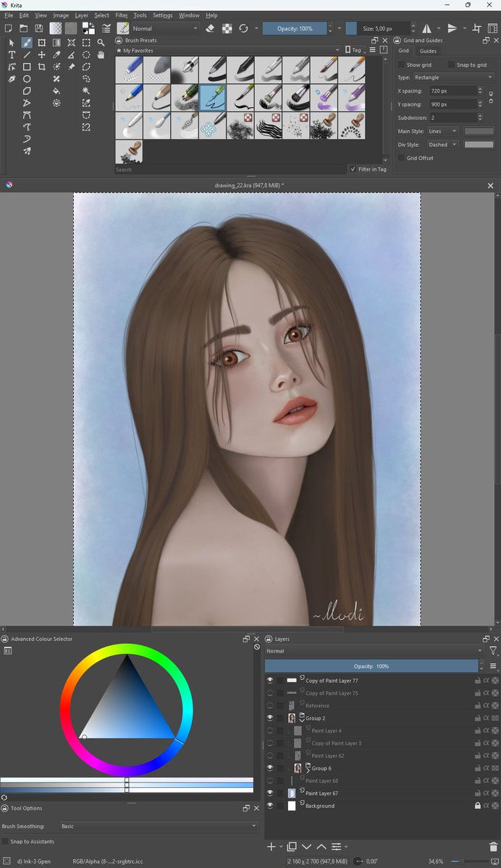Select the Ellipse shape tool
501x868 pixels.
pyautogui.click(x=27, y=79)
